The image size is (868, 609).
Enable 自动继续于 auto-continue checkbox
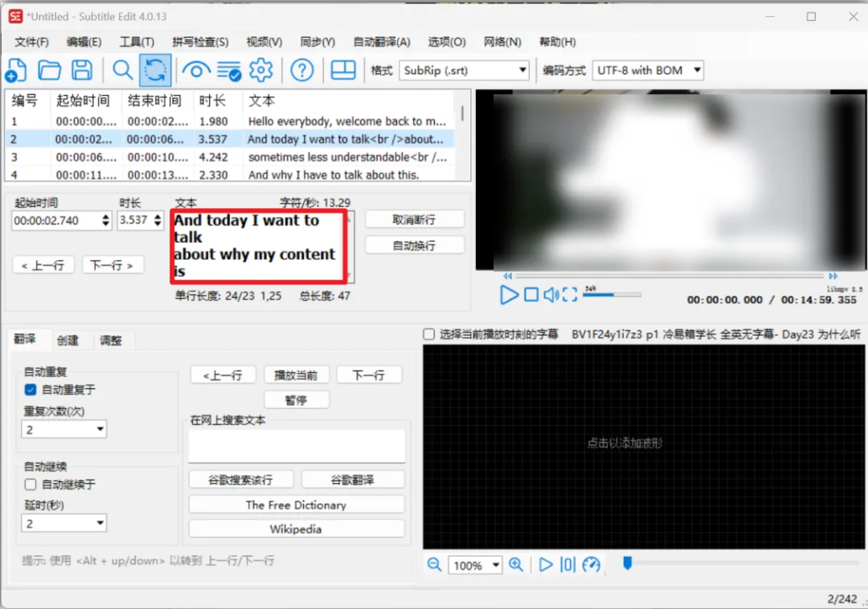[x=30, y=484]
